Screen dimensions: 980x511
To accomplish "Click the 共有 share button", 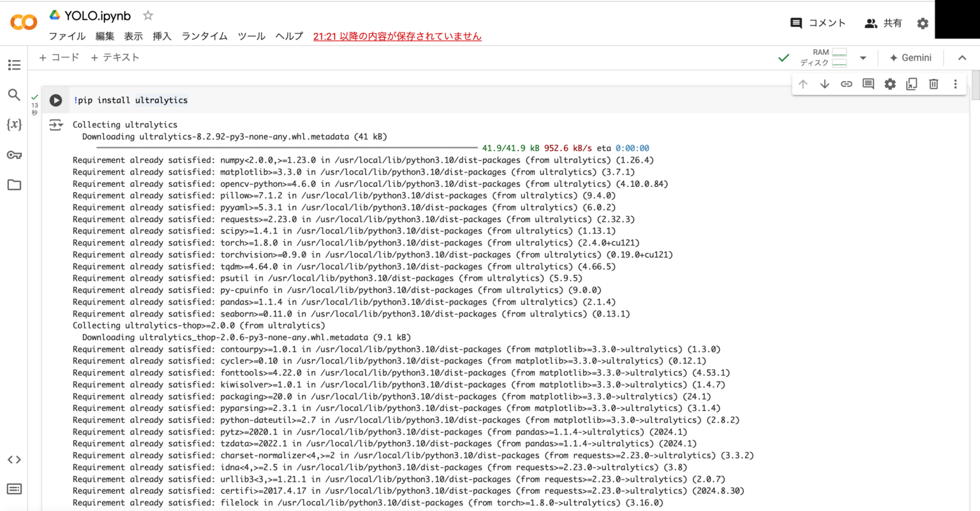I will (883, 23).
